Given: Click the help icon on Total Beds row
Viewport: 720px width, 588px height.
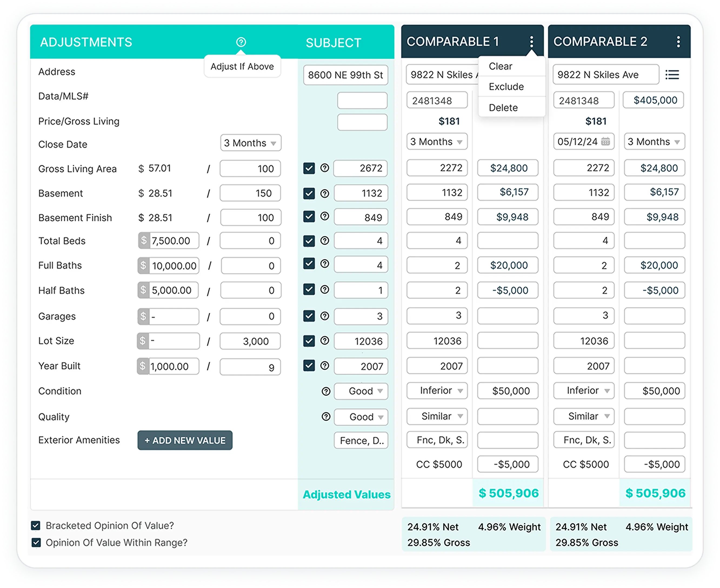Looking at the screenshot, I should pos(325,240).
